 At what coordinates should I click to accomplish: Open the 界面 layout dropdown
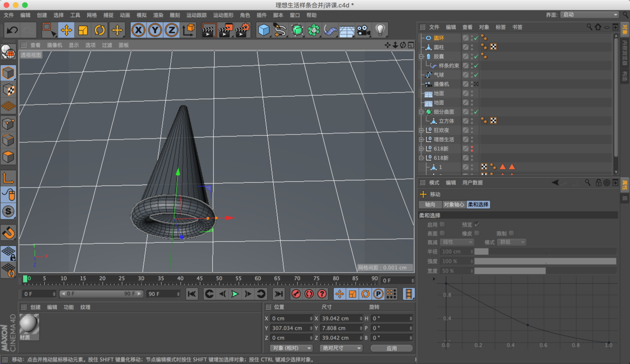coord(590,15)
